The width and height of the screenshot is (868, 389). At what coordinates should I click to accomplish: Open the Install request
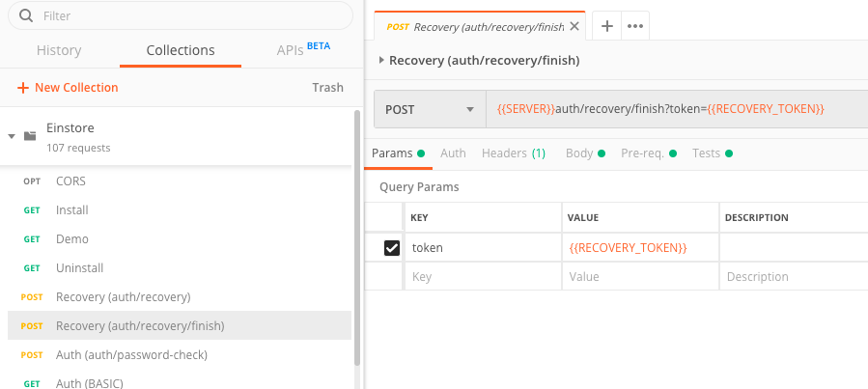coord(180,210)
